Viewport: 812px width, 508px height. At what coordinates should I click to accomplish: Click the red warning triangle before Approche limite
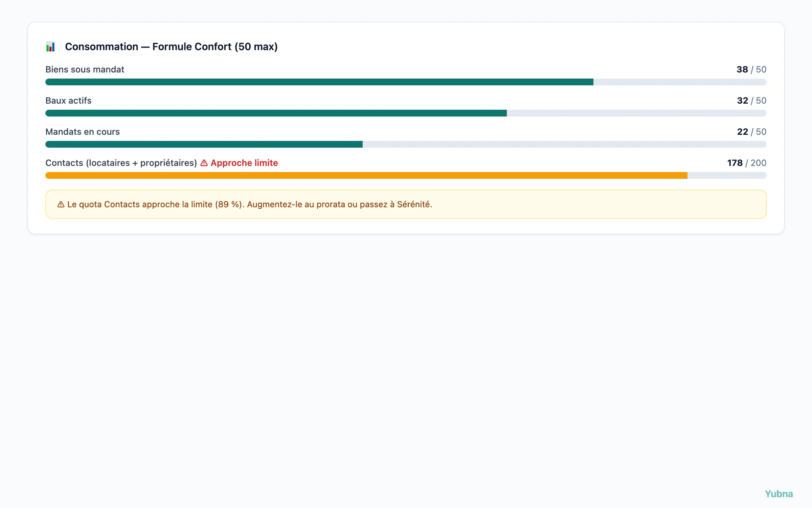click(204, 163)
